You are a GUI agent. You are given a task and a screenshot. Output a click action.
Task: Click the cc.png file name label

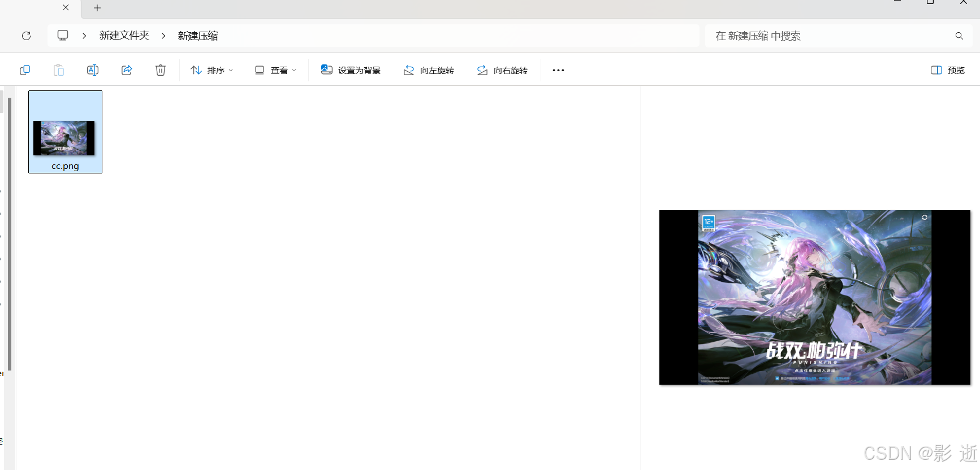[65, 166]
